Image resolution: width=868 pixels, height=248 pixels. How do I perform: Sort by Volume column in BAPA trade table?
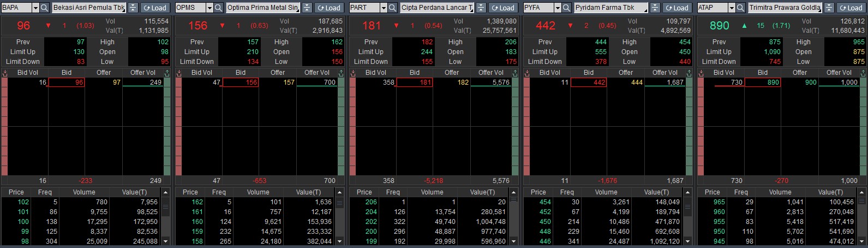pyautogui.click(x=84, y=192)
